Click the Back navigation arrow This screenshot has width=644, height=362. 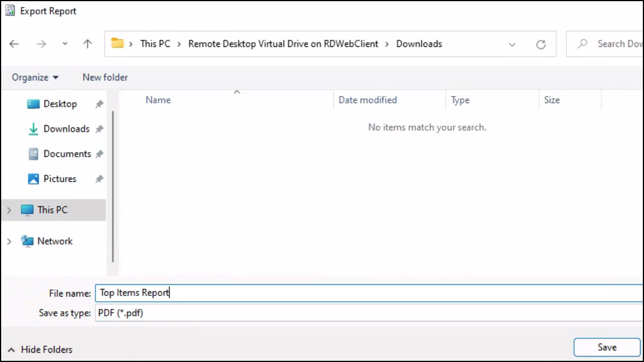coord(14,44)
